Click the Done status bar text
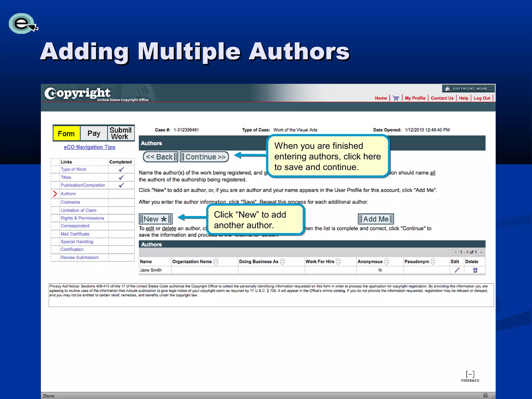Screen dimensions: 532x399 49,396
